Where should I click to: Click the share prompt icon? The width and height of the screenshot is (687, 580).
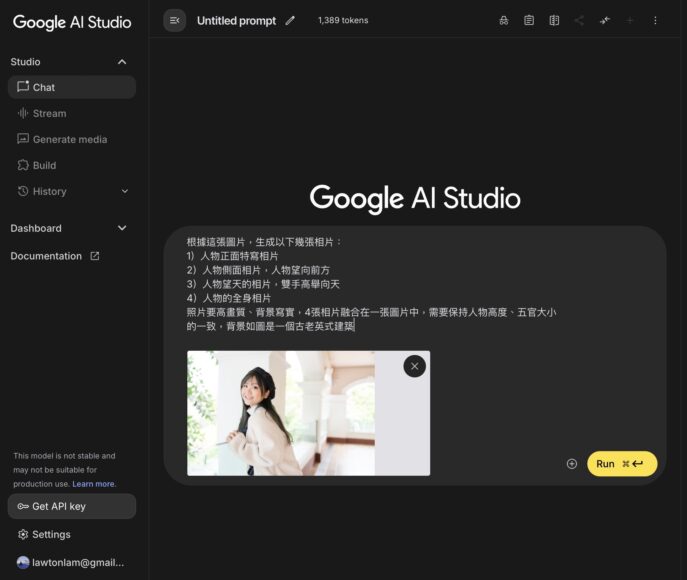[x=579, y=20]
